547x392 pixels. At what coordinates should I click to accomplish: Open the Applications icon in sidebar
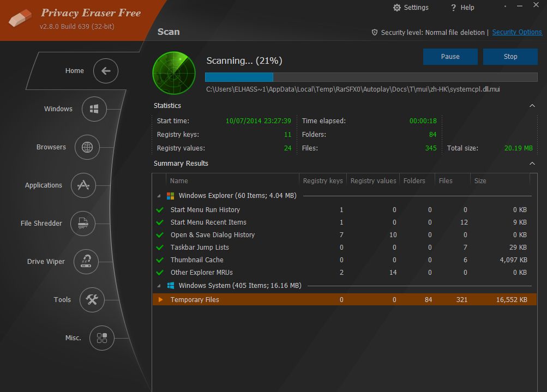pyautogui.click(x=83, y=185)
